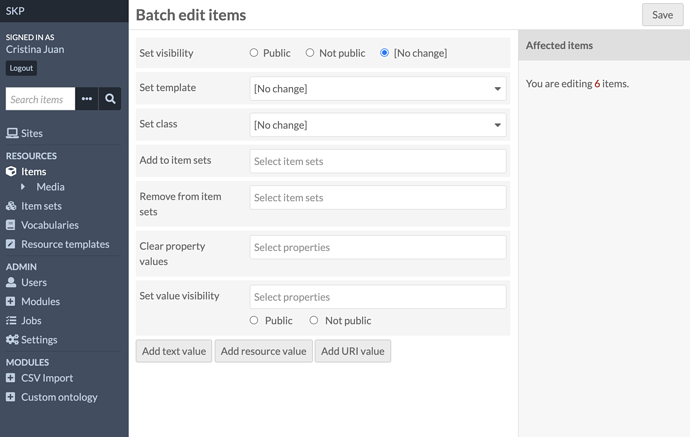Select Not public for Set visibility
The image size is (690, 437).
(310, 53)
